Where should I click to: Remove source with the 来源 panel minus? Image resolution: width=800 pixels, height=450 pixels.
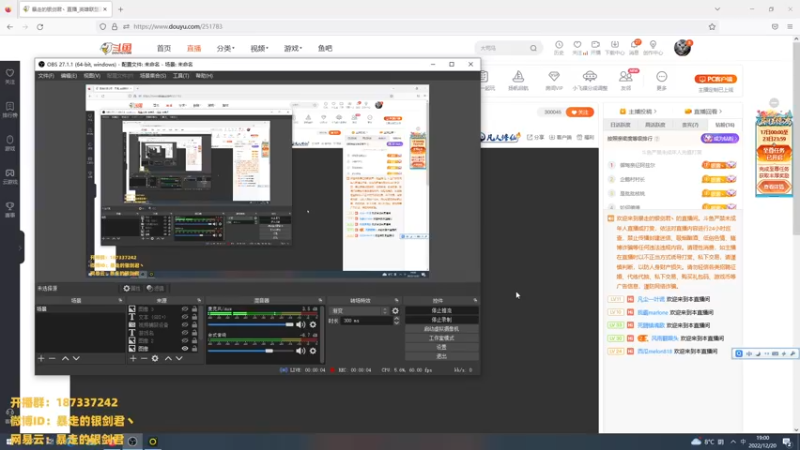click(x=144, y=359)
